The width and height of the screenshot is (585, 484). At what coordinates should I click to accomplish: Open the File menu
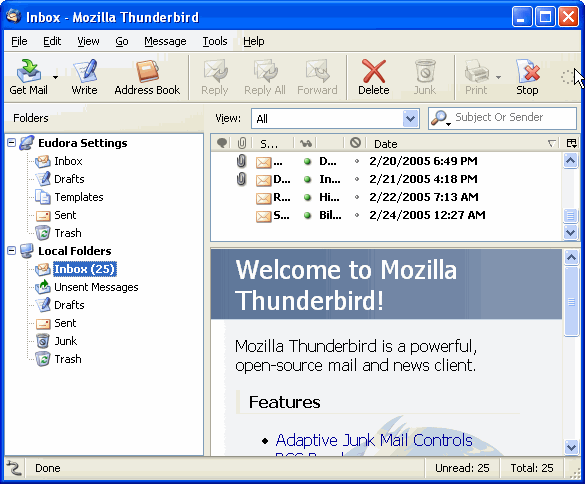19,41
